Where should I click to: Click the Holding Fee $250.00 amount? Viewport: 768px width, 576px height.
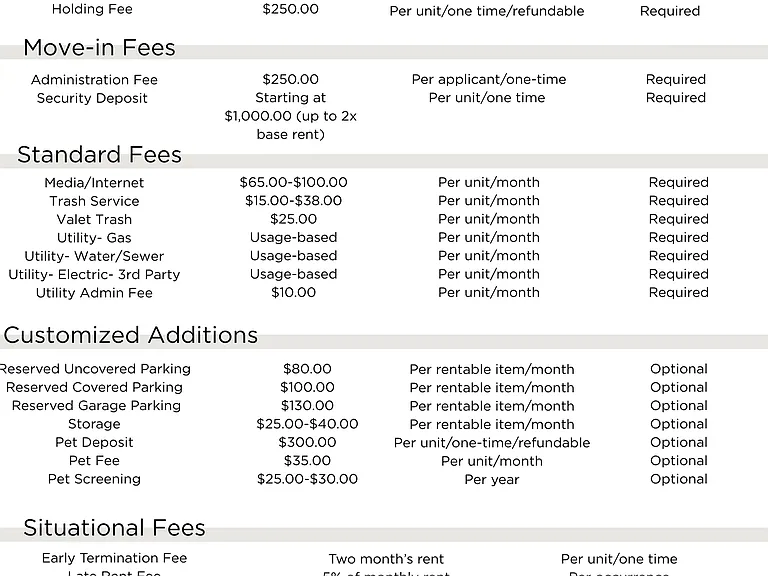click(x=290, y=9)
